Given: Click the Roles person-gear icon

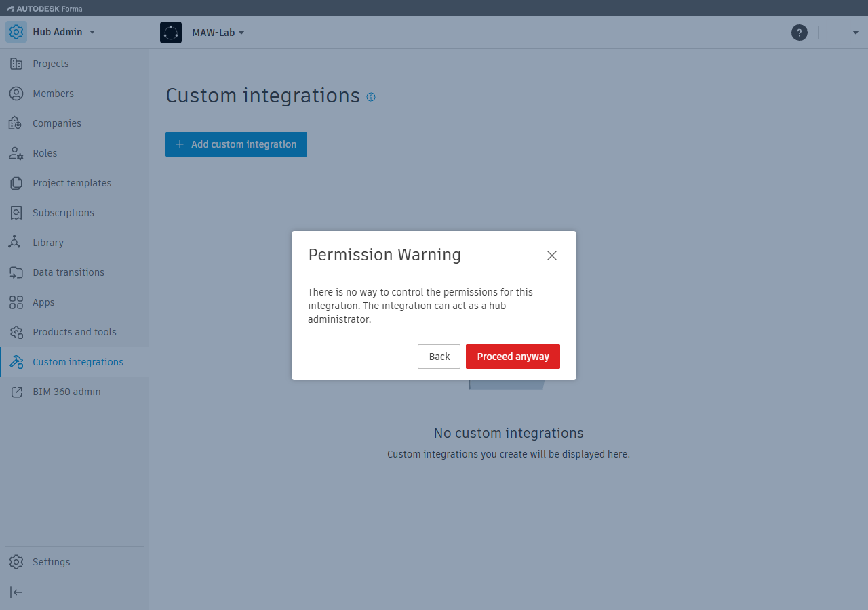Looking at the screenshot, I should coord(16,153).
